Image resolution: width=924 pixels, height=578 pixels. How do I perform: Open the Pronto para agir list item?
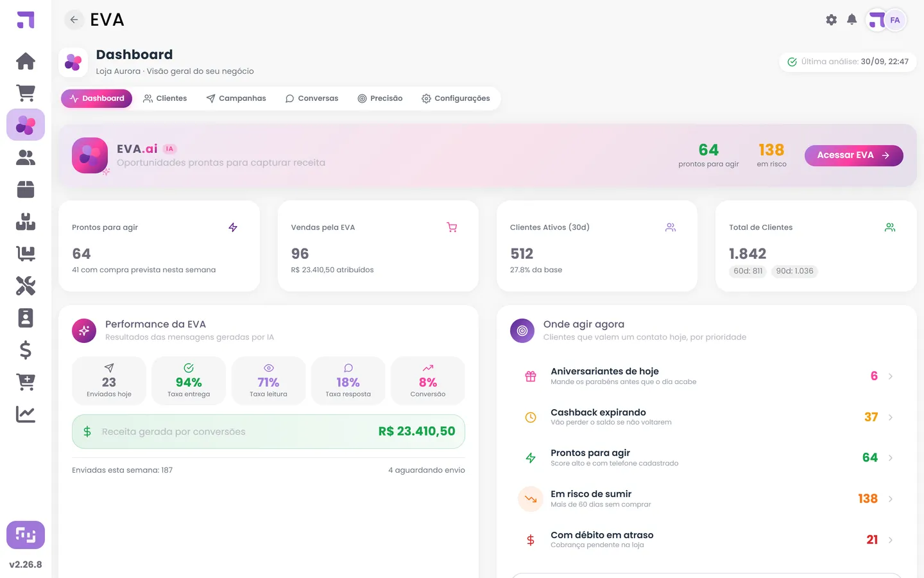(x=706, y=458)
